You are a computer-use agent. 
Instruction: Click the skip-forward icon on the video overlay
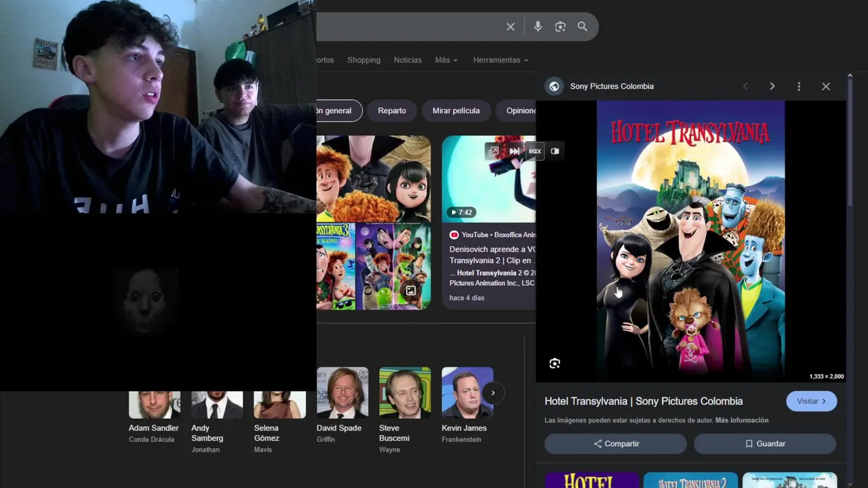tap(515, 151)
